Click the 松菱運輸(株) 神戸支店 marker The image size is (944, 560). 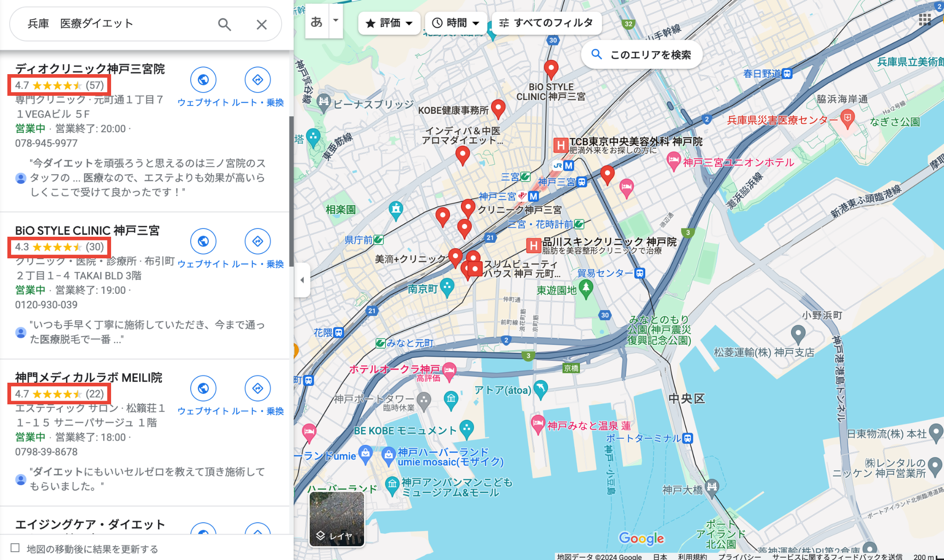pos(798,333)
